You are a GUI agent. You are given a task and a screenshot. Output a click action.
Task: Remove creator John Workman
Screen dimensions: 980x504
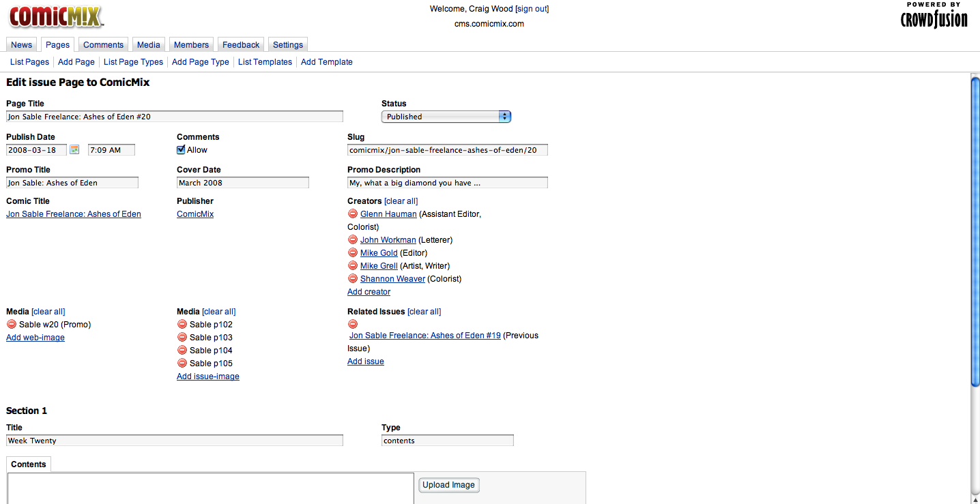[x=353, y=240]
